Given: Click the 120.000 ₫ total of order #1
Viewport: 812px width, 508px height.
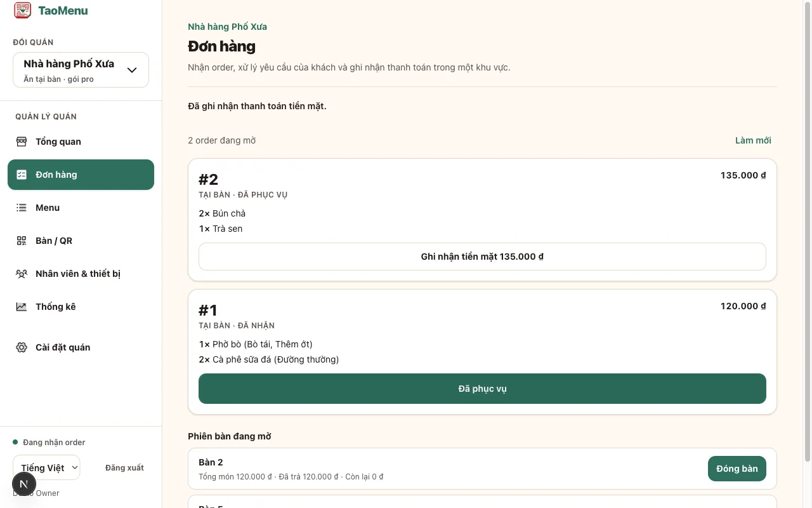Looking at the screenshot, I should click(743, 306).
